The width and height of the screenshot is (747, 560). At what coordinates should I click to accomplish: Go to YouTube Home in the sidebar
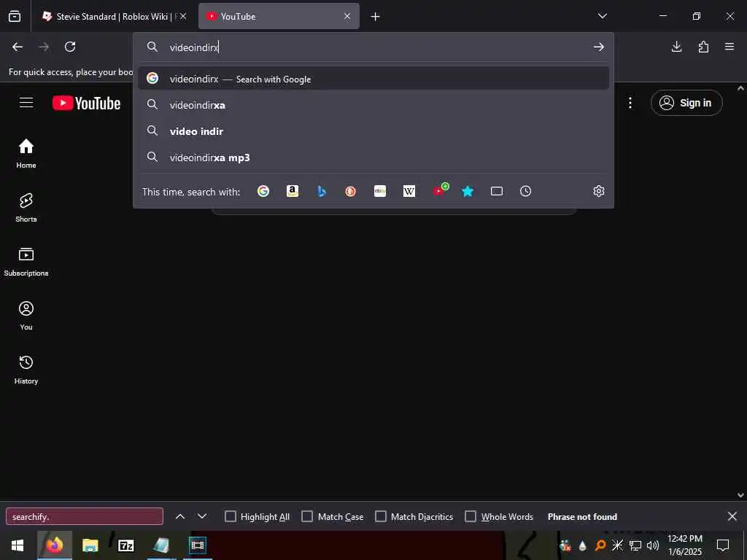[26, 153]
